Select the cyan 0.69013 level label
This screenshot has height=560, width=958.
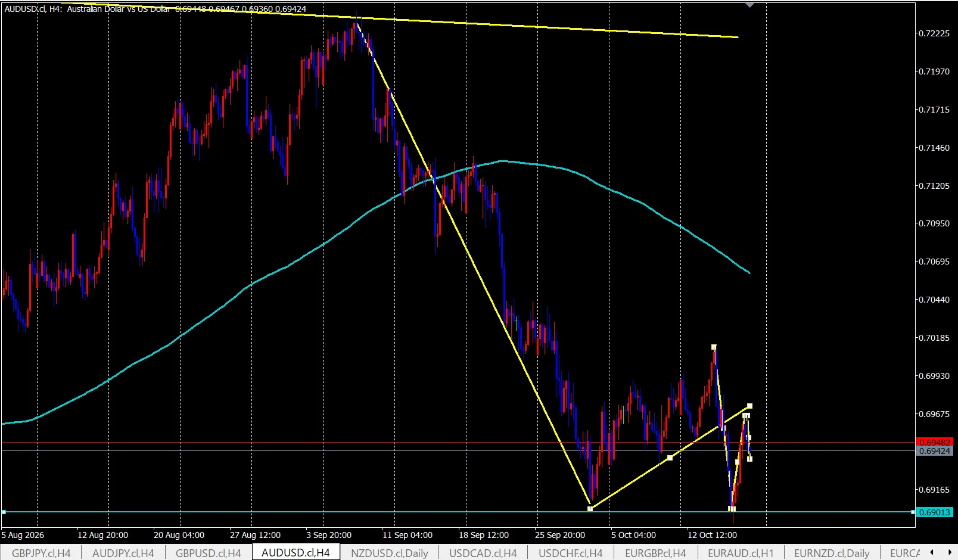click(x=934, y=512)
